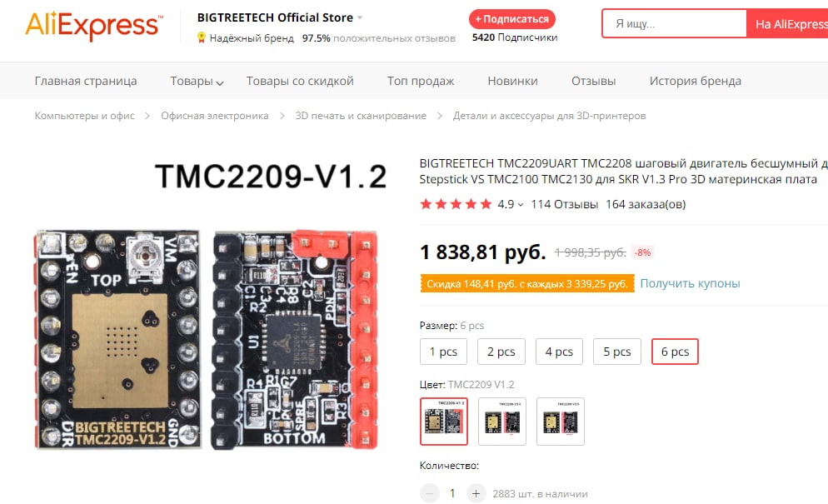Expand the BIGTREETECH Official Store dropdown arrow

click(x=360, y=18)
